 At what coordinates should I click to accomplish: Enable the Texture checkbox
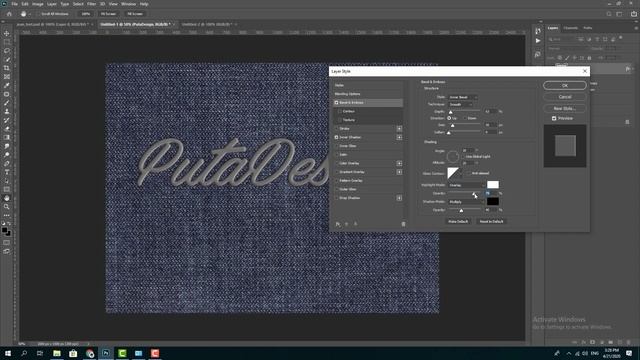(340, 120)
